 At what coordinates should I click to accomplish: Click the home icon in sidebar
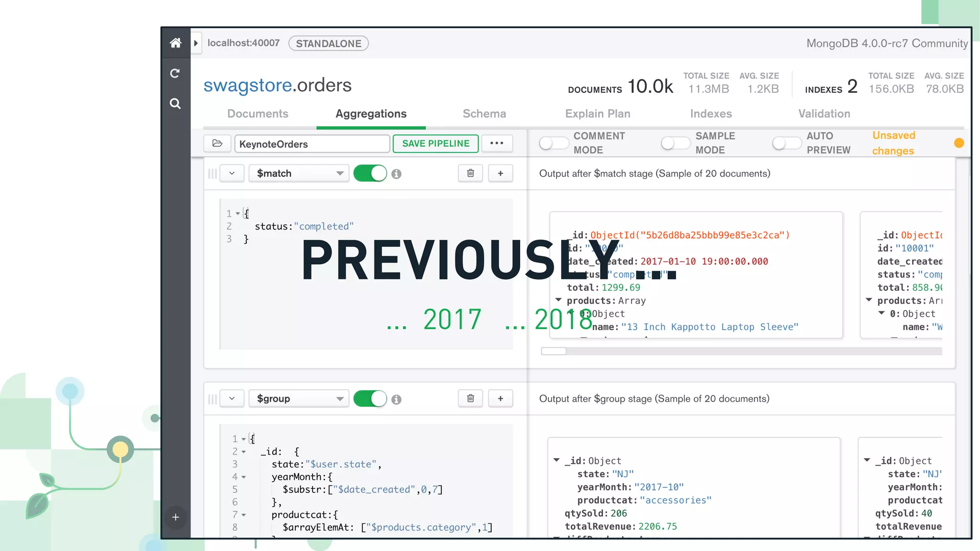point(176,43)
